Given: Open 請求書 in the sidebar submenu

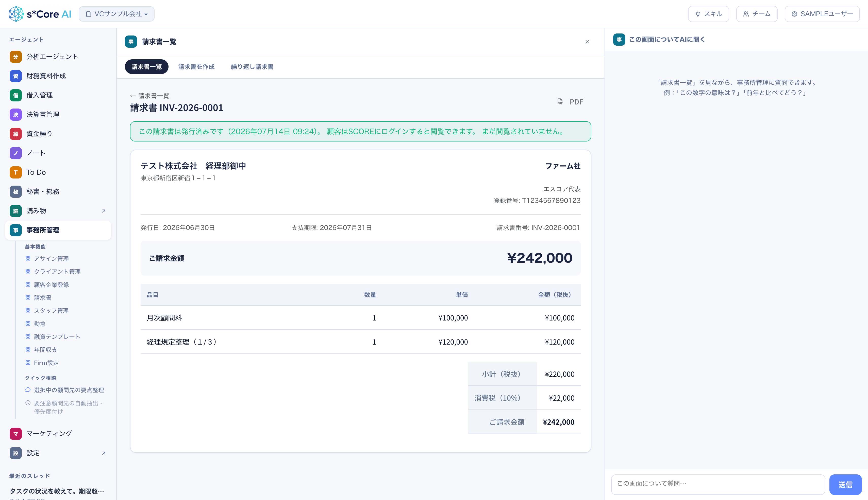Looking at the screenshot, I should 43,298.
